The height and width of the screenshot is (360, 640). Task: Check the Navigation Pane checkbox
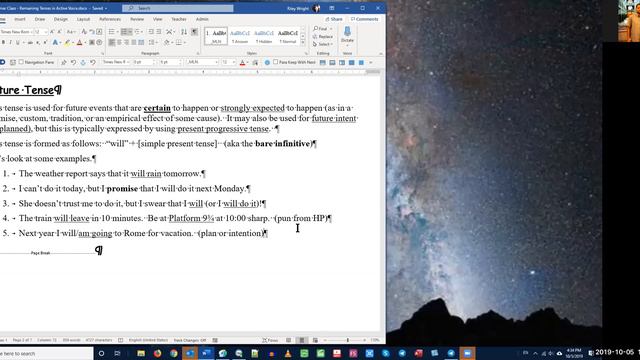(x=21, y=62)
